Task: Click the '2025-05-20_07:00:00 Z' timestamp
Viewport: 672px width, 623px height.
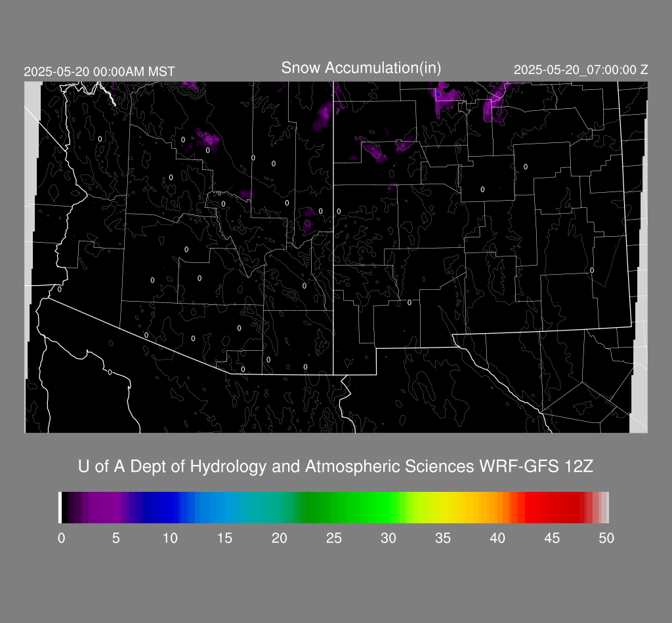Action: click(x=581, y=70)
